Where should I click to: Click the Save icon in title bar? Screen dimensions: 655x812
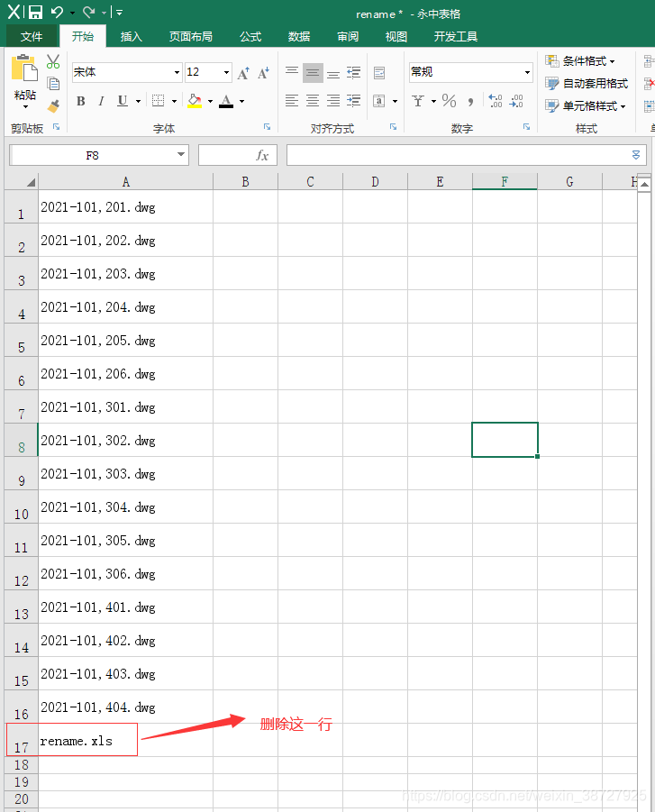[x=35, y=12]
